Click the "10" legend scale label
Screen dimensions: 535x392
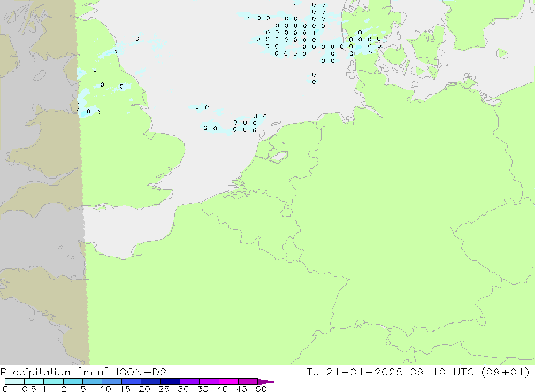(x=105, y=389)
